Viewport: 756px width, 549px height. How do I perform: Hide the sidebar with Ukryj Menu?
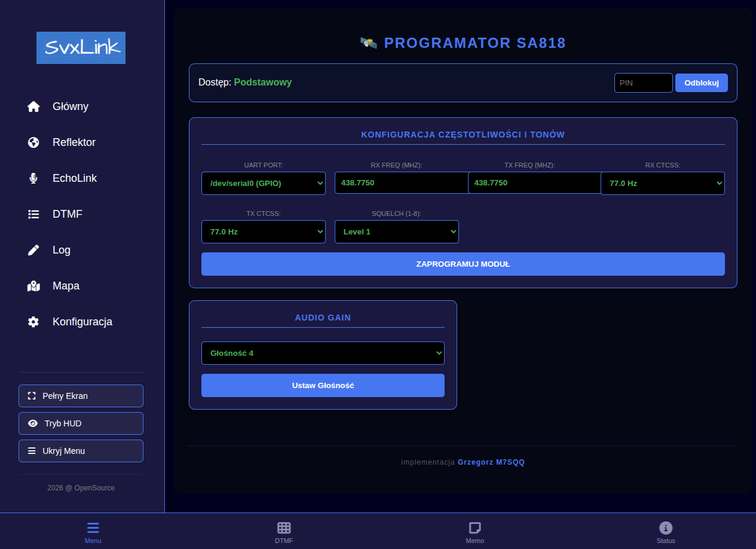pyautogui.click(x=81, y=451)
